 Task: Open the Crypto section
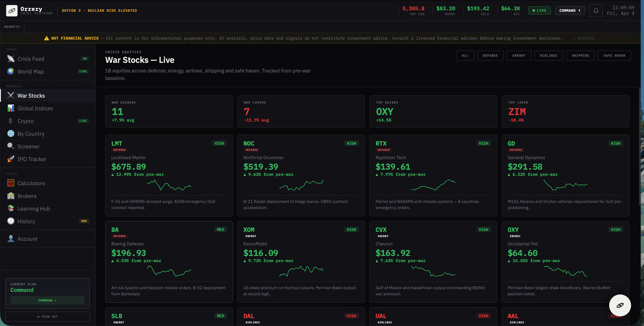(x=48, y=121)
